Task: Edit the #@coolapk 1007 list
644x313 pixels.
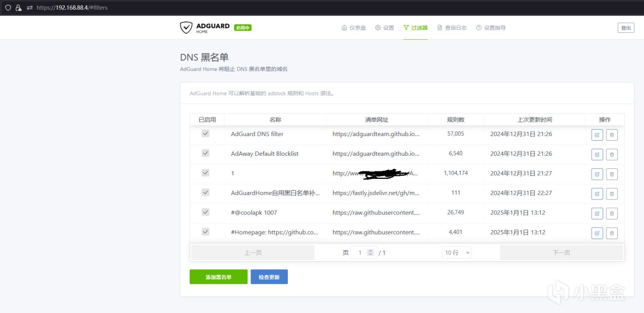Action: click(597, 213)
